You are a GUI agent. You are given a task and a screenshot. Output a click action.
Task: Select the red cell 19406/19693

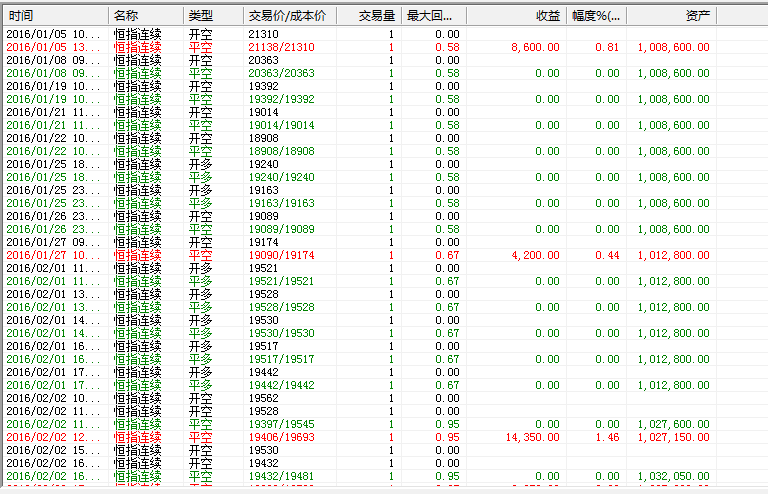click(282, 437)
